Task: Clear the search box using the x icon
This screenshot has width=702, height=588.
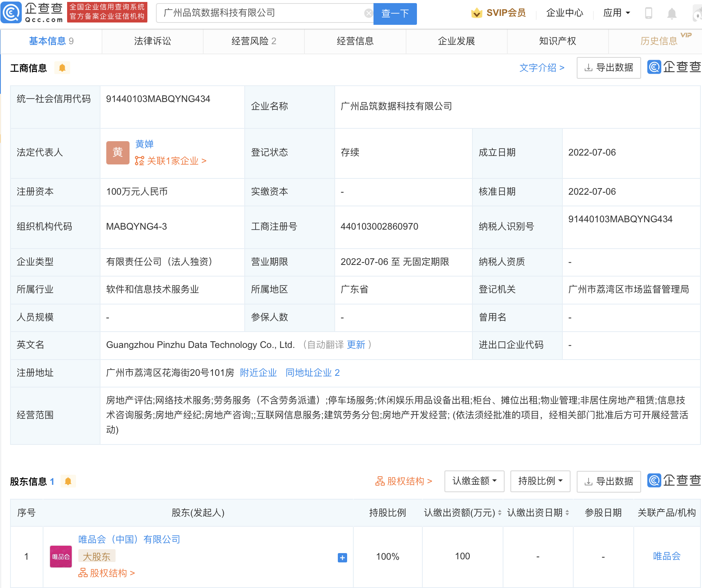Action: pos(368,13)
